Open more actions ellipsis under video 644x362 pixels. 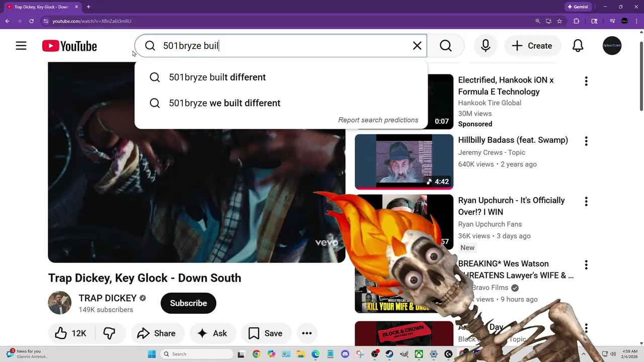point(307,333)
